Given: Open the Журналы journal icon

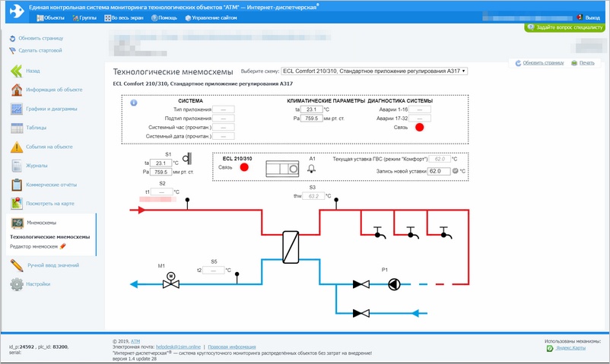Looking at the screenshot, I should pyautogui.click(x=16, y=166).
